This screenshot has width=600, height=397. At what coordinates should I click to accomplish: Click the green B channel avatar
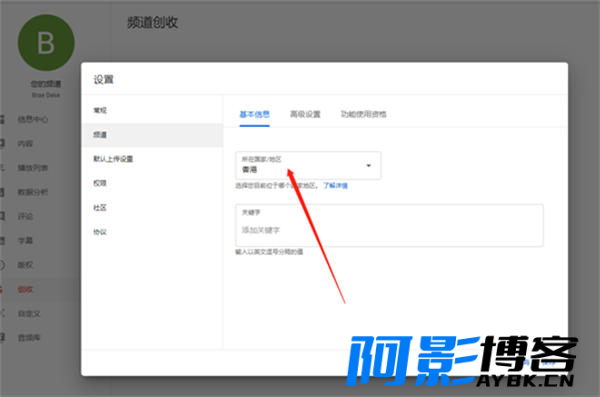[46, 42]
